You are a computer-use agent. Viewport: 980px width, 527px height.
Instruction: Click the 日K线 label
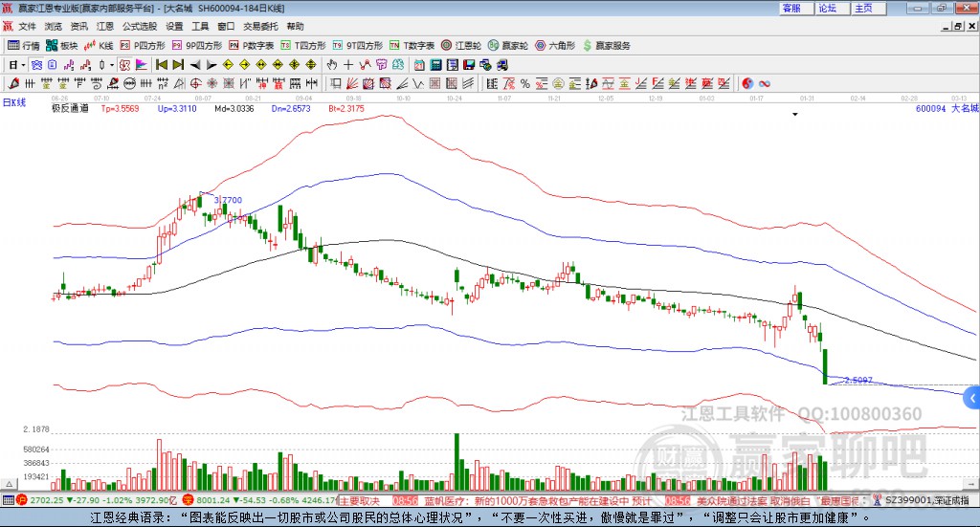(14, 102)
